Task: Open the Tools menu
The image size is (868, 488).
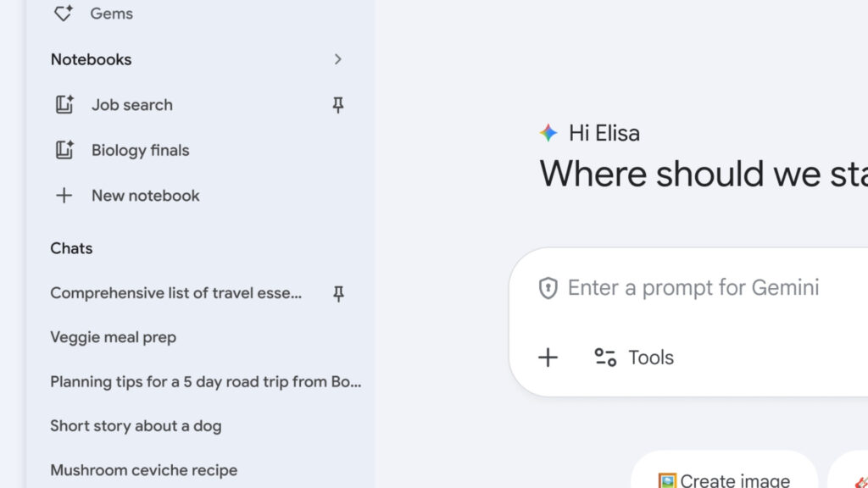Action: point(634,358)
